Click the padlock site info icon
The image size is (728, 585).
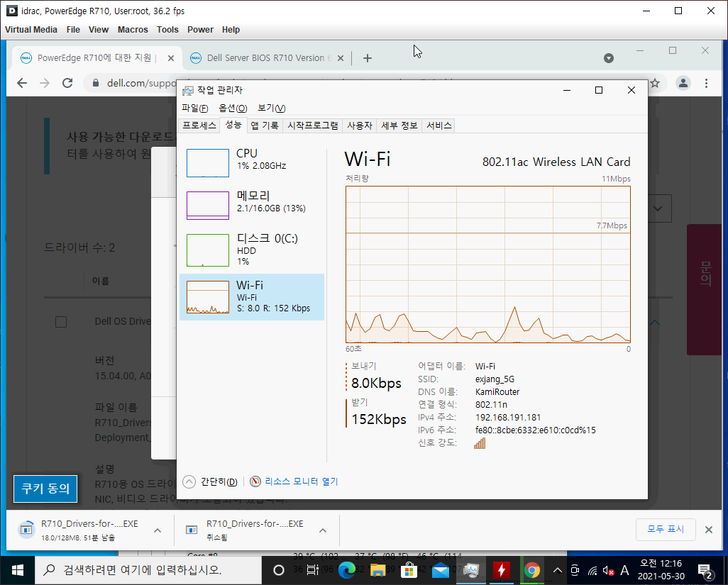click(96, 83)
